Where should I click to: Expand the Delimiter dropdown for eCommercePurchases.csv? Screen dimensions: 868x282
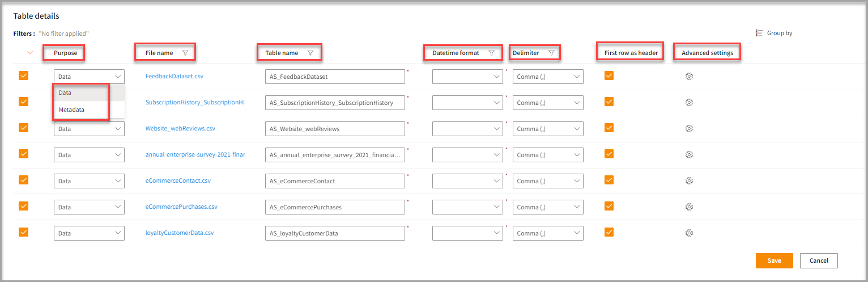[547, 207]
